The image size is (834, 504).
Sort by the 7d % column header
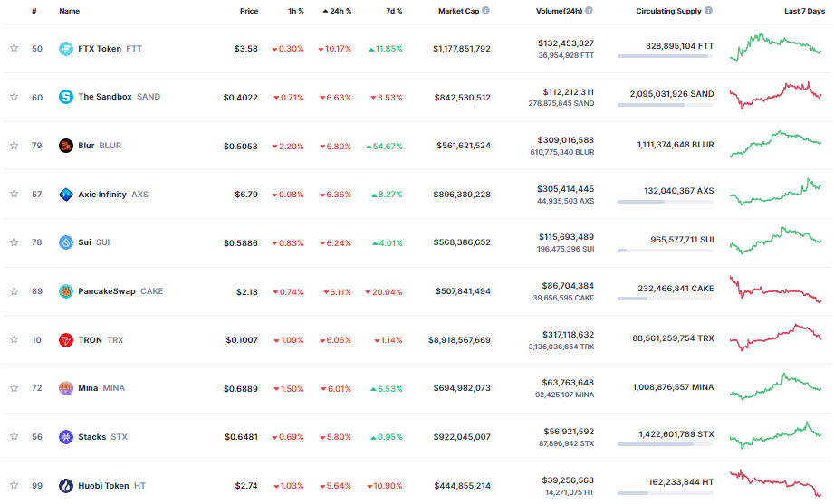(x=393, y=11)
